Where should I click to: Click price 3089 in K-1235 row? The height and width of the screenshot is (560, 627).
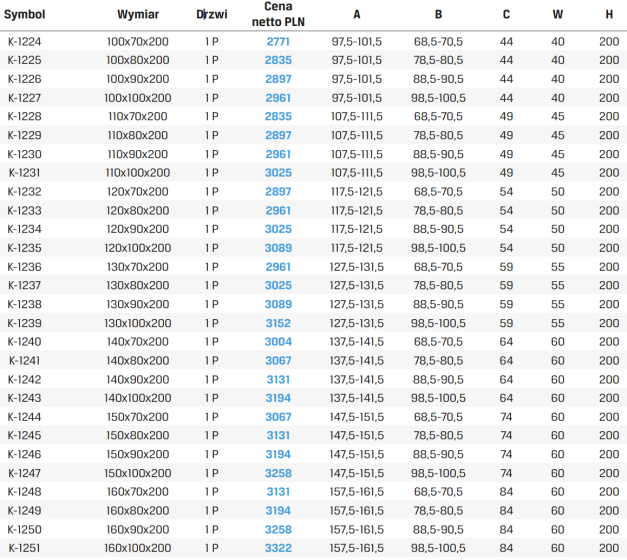[278, 248]
